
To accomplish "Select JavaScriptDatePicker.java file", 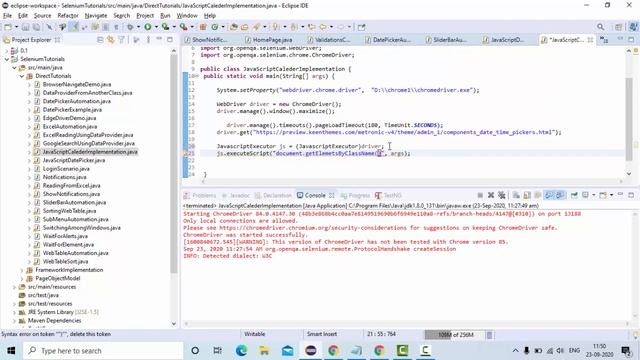I will tap(74, 160).
